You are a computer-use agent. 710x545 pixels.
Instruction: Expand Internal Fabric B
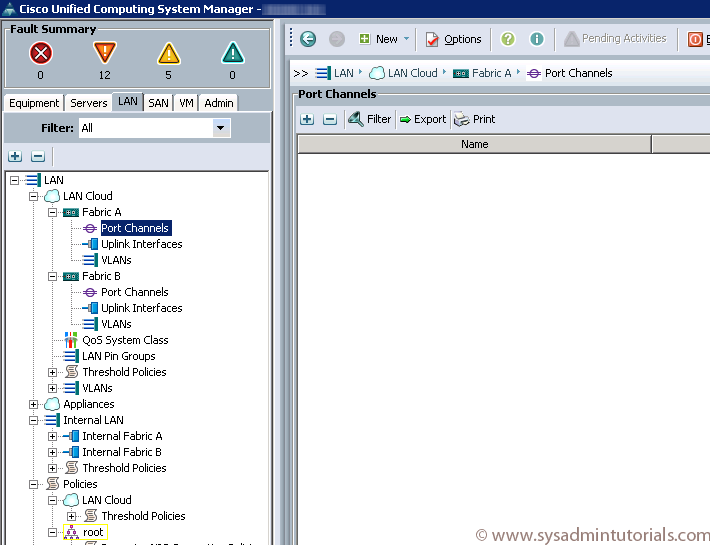(x=53, y=452)
